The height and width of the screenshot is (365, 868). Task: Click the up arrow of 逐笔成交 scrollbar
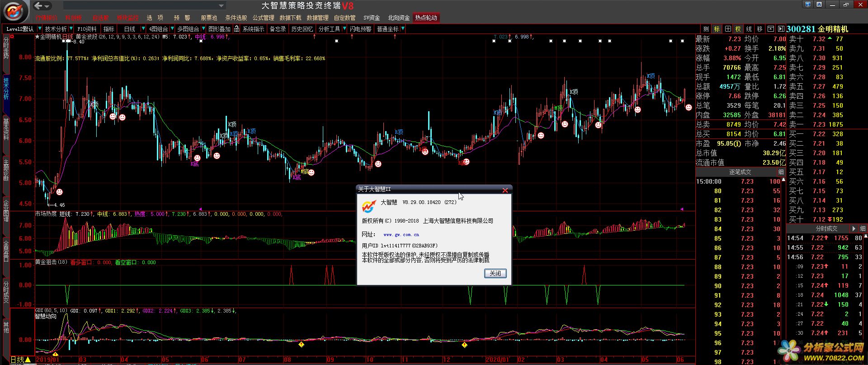click(x=783, y=180)
